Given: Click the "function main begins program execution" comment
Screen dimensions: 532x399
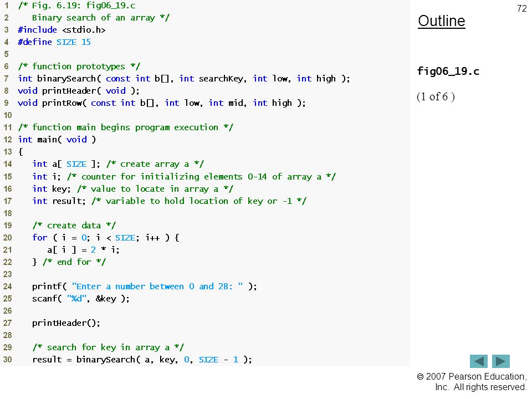Looking at the screenshot, I should [126, 127].
